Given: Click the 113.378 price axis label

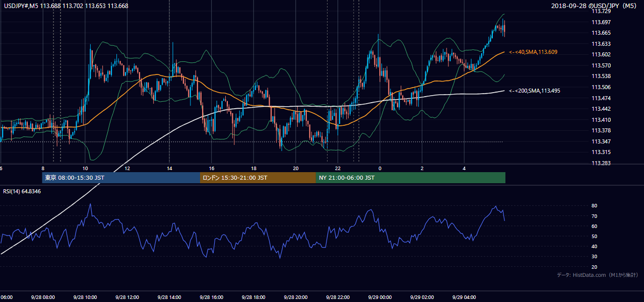Looking at the screenshot, I should [602, 130].
